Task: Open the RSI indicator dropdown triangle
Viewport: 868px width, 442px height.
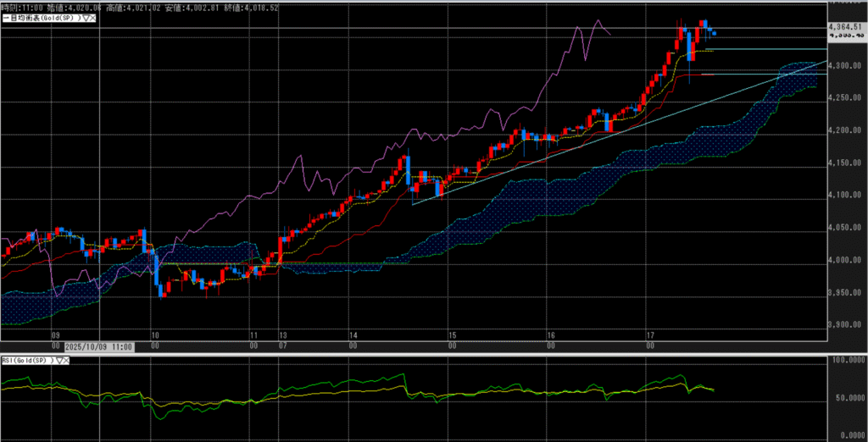Action: click(x=58, y=361)
